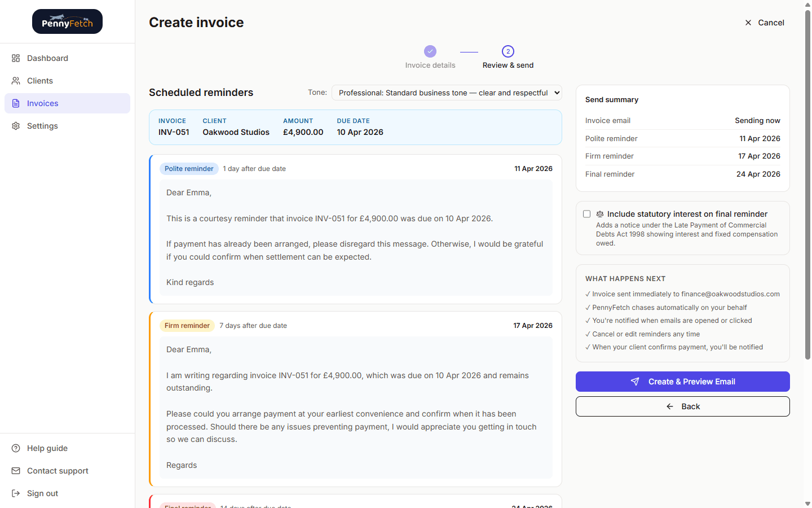Screen dimensions: 812x508
Task: Click the PennyFetch logo
Action: click(x=67, y=21)
